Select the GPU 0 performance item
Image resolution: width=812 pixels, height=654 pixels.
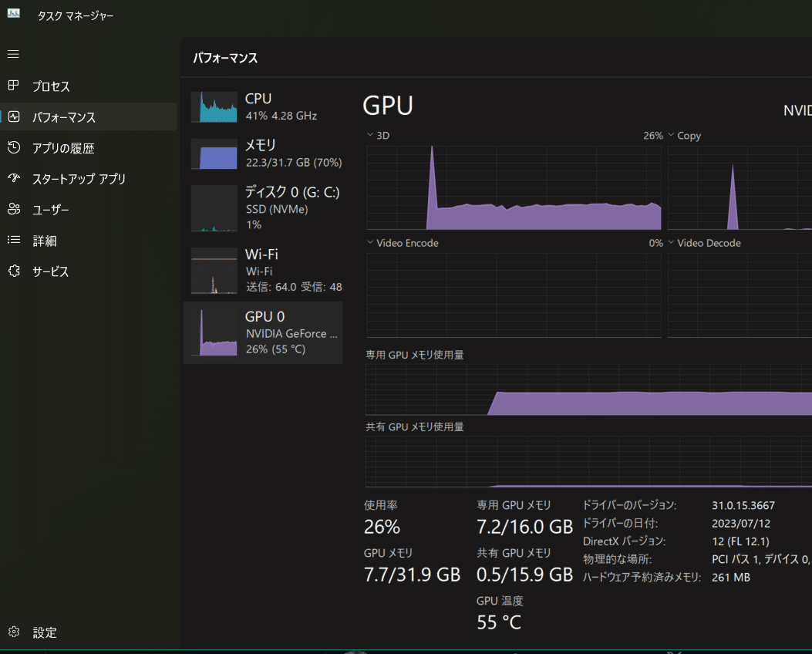[x=263, y=332]
